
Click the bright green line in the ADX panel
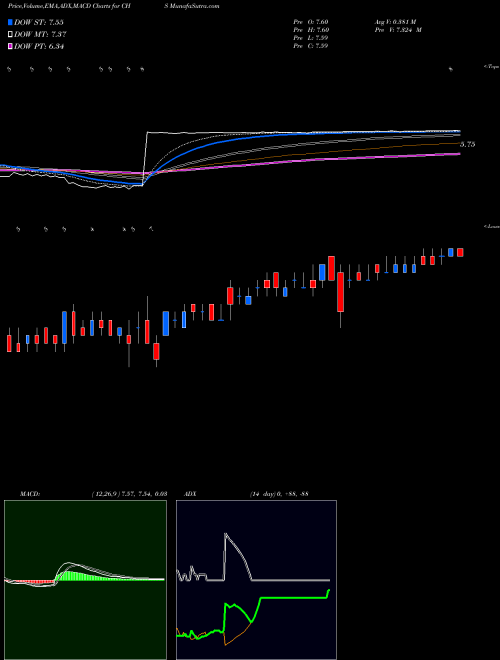(295, 597)
